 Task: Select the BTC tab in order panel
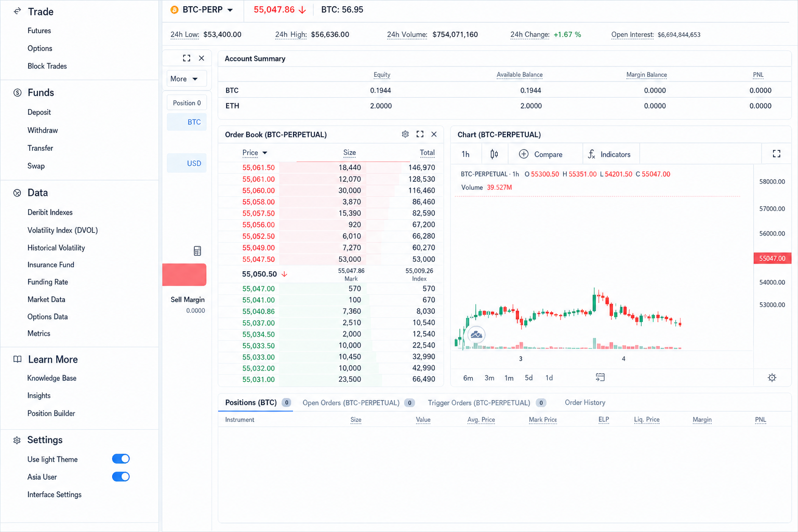point(187,122)
